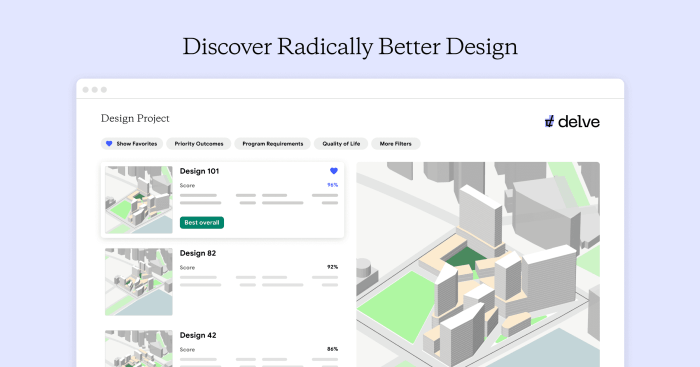Select the Design 82 title
The height and width of the screenshot is (367, 700).
point(198,253)
